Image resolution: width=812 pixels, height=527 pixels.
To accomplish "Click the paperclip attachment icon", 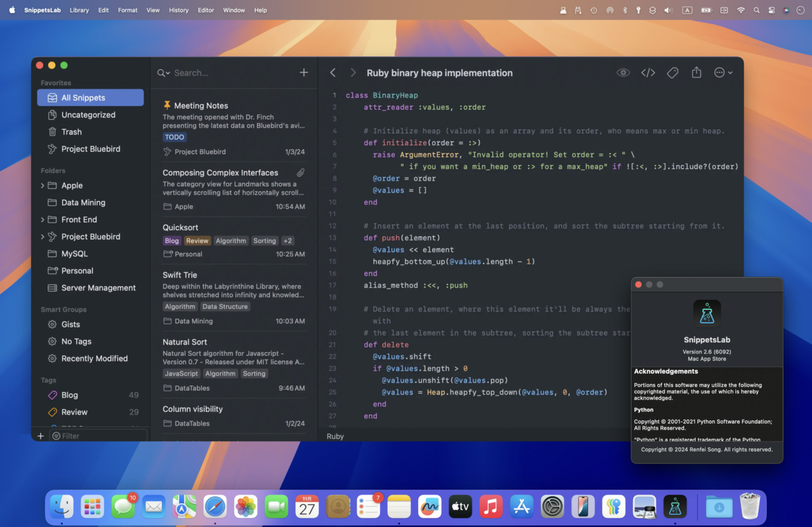I will pyautogui.click(x=301, y=172).
